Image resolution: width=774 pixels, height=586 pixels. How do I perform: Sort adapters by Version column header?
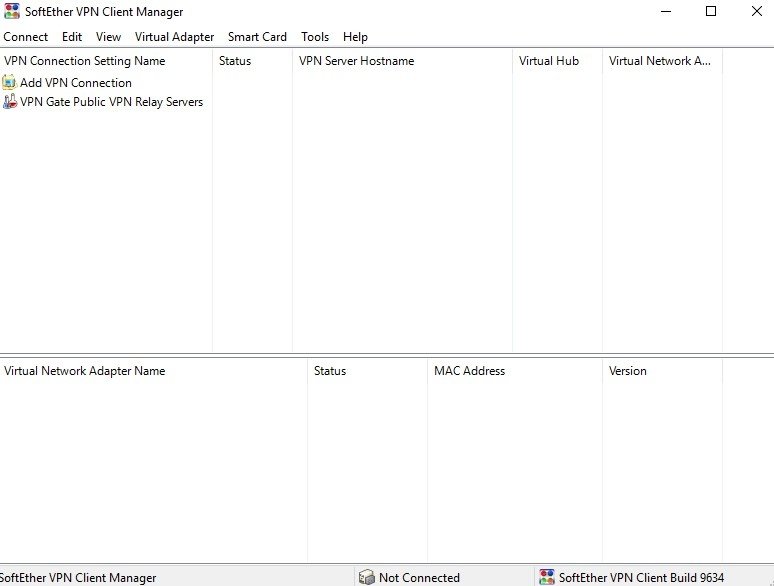[662, 371]
